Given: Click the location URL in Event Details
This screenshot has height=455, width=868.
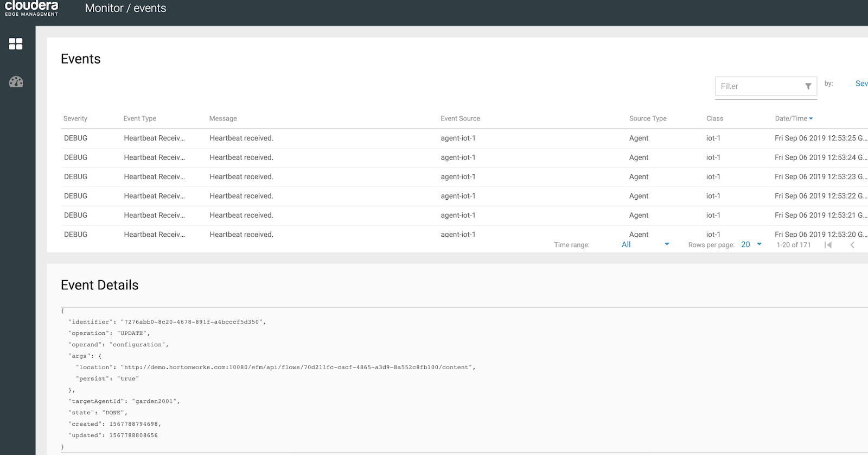Looking at the screenshot, I should [x=297, y=368].
